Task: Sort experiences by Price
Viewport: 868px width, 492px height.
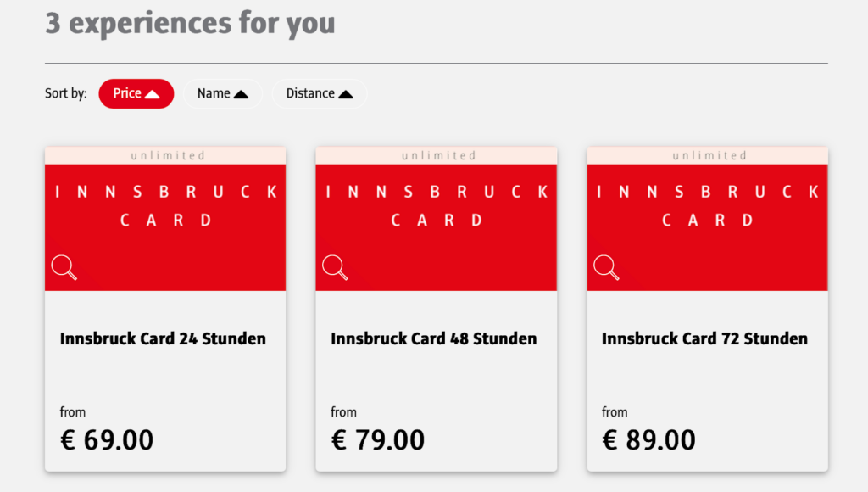Action: (127, 93)
